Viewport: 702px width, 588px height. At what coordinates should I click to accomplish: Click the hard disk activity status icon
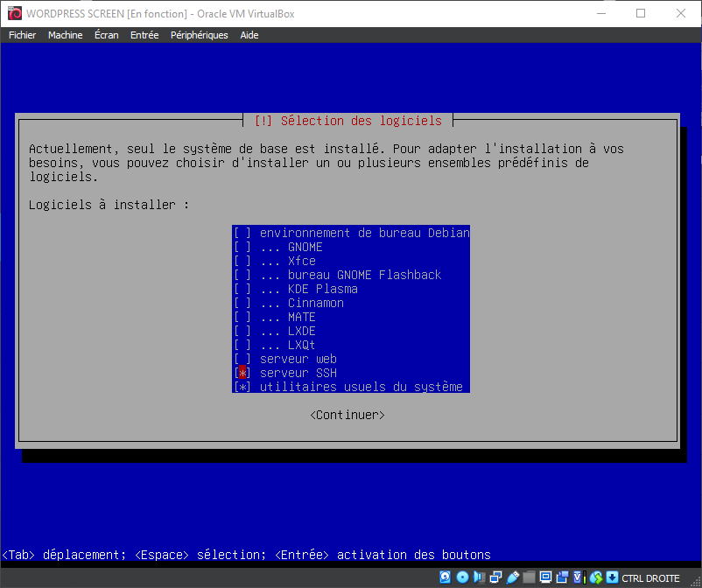pyautogui.click(x=446, y=577)
